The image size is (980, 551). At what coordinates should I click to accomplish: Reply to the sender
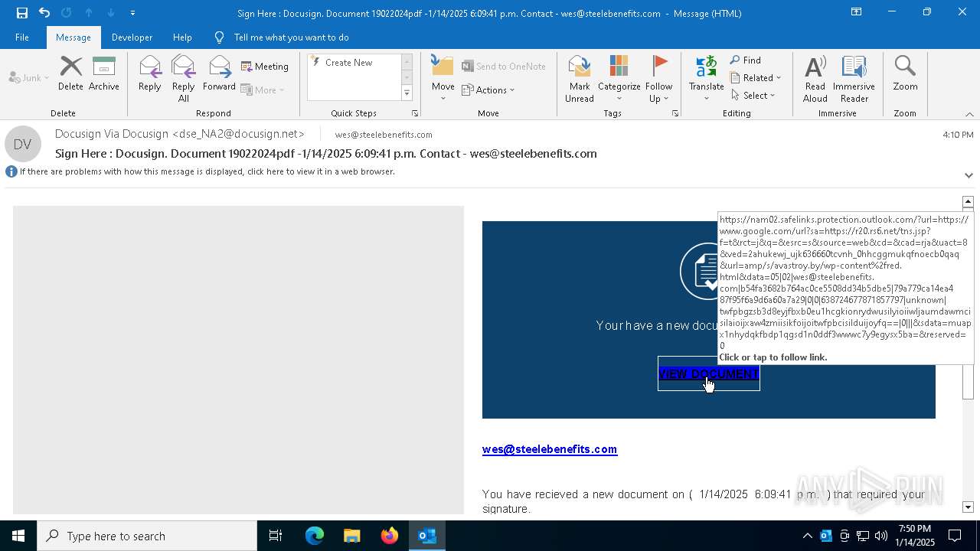click(x=150, y=73)
